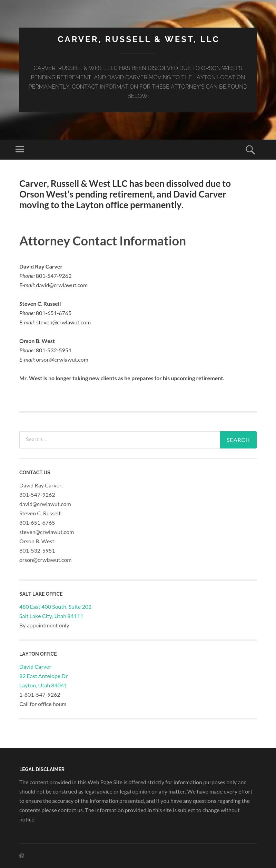The width and height of the screenshot is (276, 868).
Task: Select Steven Russell's phone number 801-651-6765
Action: [54, 313]
